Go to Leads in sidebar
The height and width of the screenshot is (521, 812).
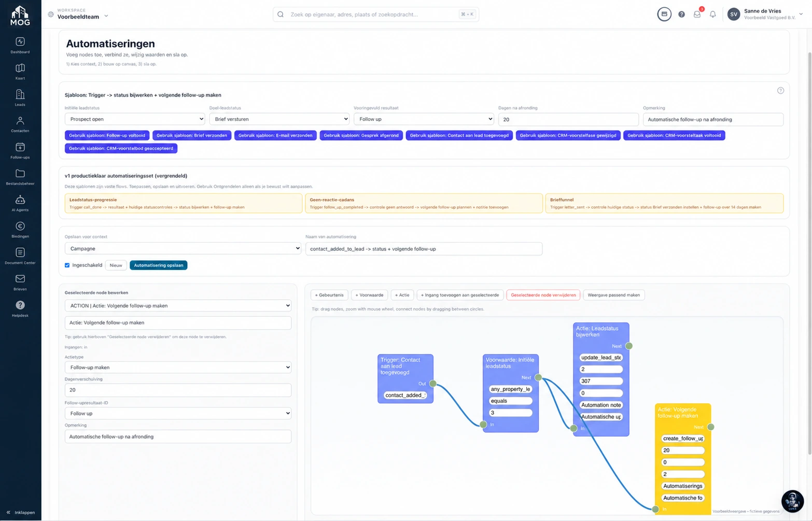tap(20, 98)
